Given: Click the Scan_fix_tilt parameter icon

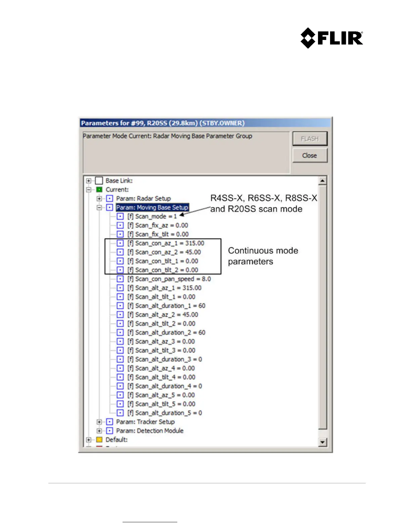Looking at the screenshot, I should point(120,234).
